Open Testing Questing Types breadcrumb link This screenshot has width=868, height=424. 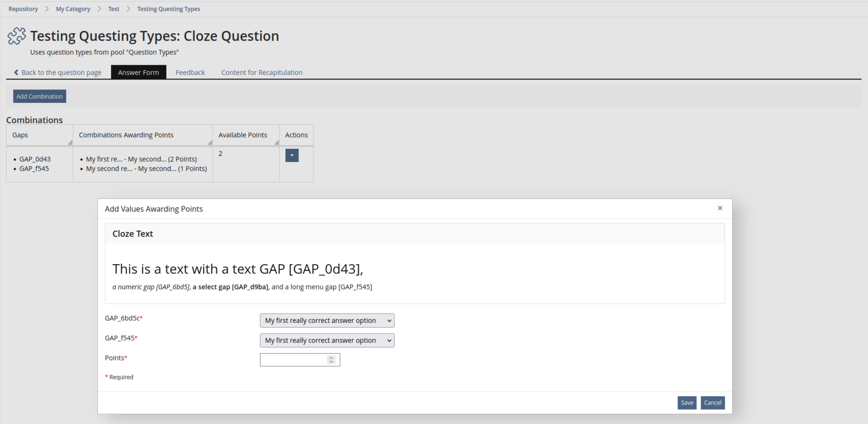[x=169, y=9]
